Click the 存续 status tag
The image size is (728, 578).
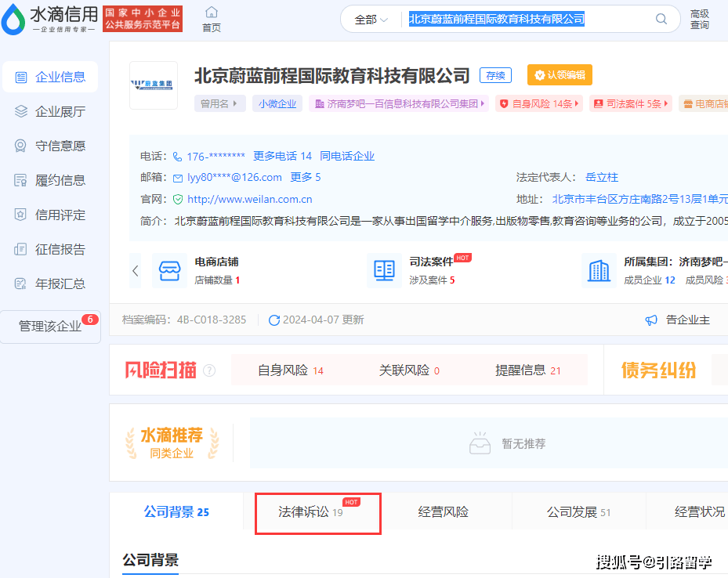(x=495, y=75)
